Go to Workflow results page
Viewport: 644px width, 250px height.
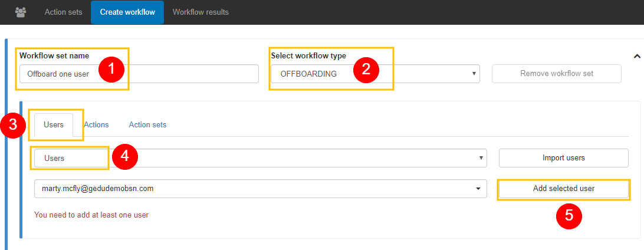tap(201, 12)
